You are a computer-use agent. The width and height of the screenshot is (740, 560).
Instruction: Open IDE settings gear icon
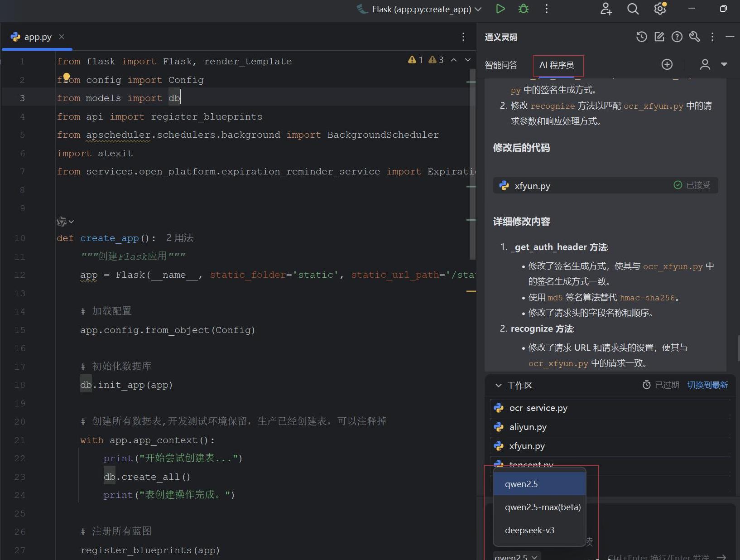pos(660,9)
